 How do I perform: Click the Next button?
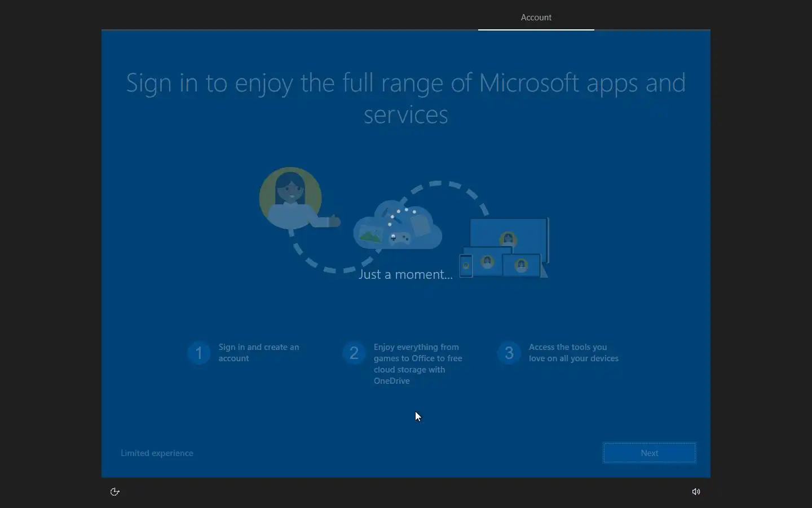649,453
